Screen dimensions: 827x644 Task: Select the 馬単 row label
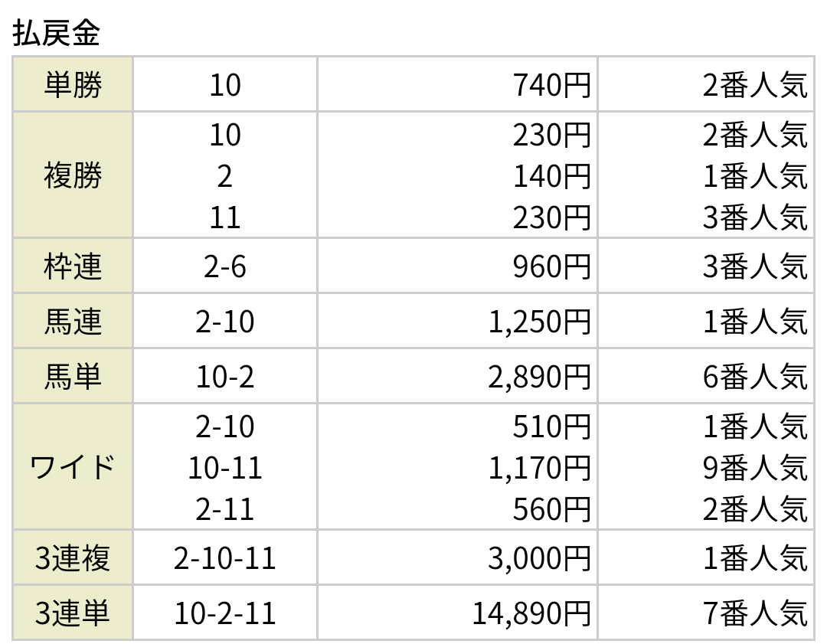pos(73,377)
